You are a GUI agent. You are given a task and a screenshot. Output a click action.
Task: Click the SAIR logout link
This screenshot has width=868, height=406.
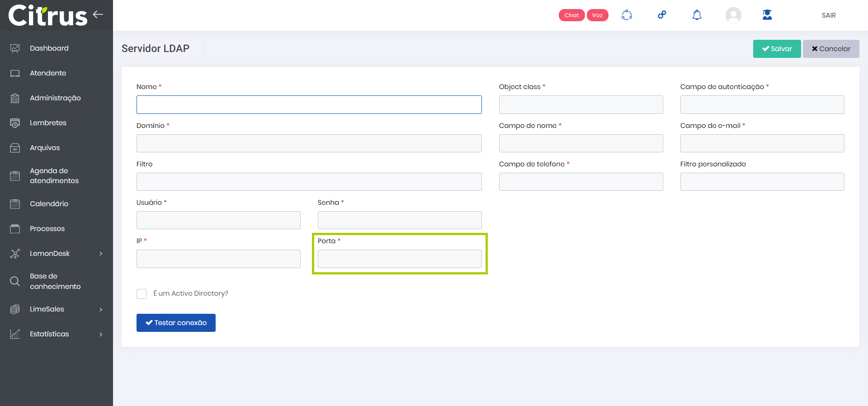[x=828, y=15]
